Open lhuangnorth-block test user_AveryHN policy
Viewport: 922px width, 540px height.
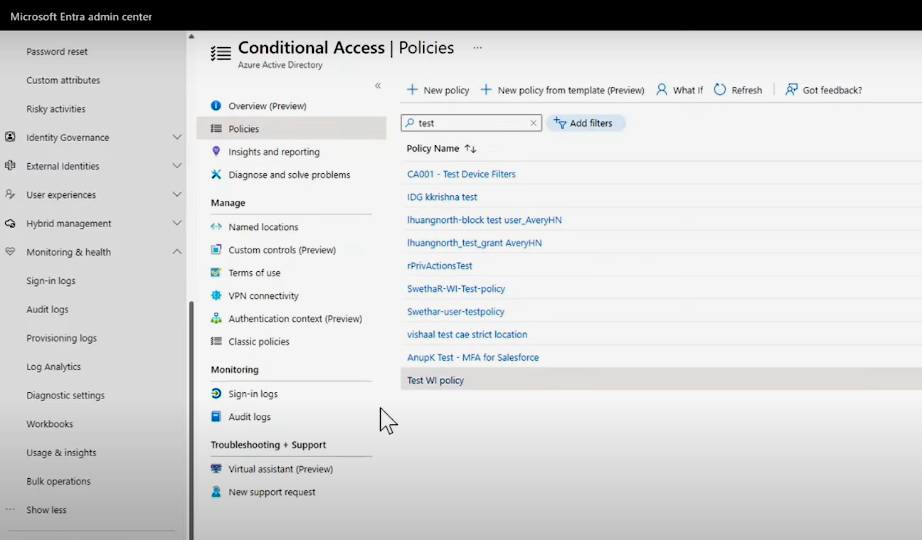tap(484, 220)
